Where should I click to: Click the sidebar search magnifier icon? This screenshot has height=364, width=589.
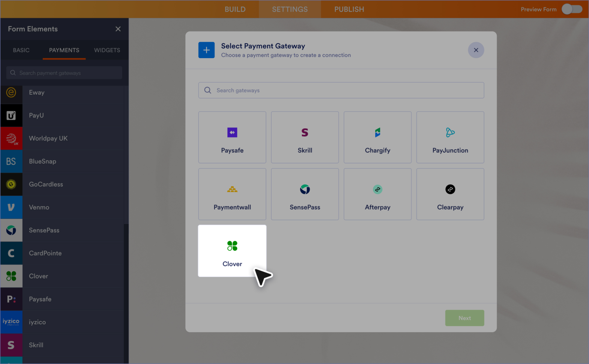[x=13, y=73]
